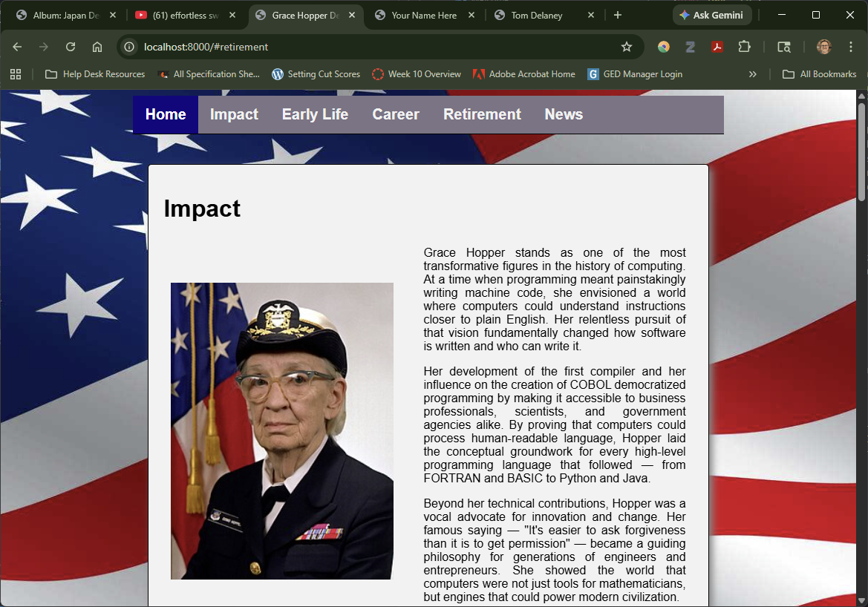Open the Extensions puzzle-piece icon

click(744, 46)
